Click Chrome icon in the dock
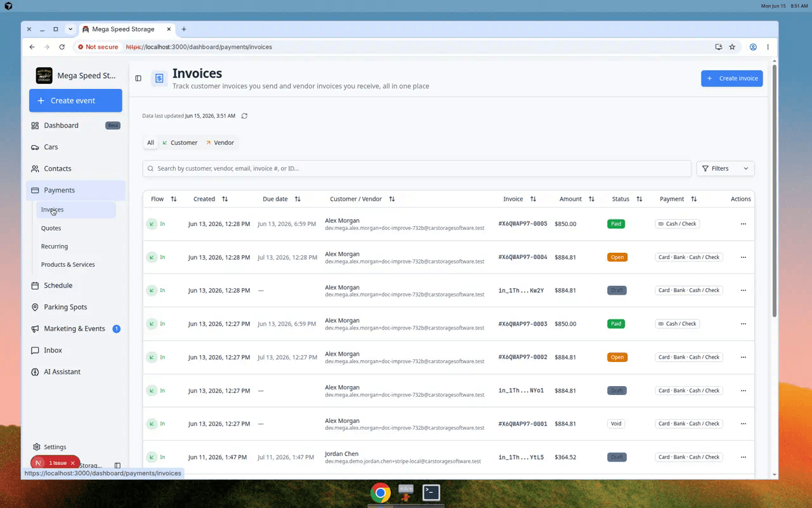Screen dimensions: 812x508 pos(381,493)
